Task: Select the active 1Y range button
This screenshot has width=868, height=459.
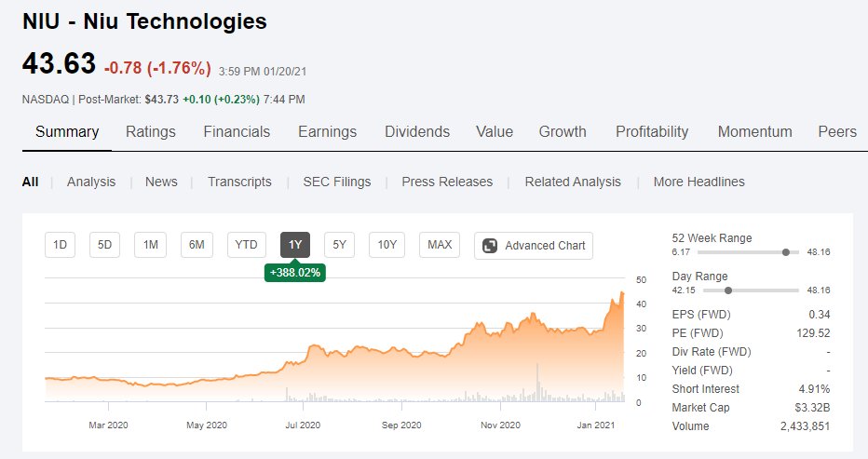Action: [295, 245]
